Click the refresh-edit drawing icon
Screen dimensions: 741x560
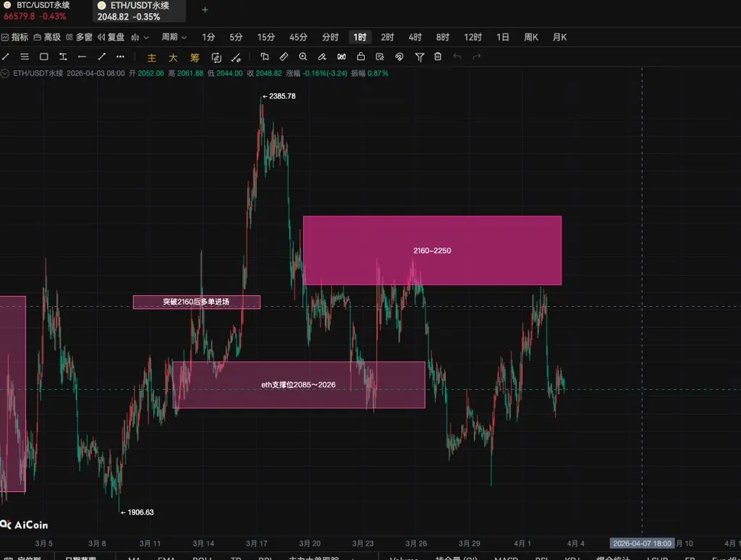pos(216,58)
